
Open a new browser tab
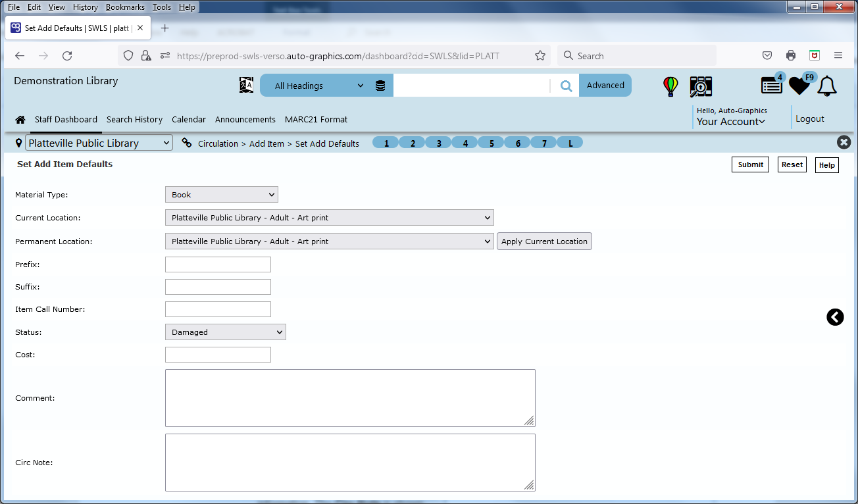[x=165, y=28]
